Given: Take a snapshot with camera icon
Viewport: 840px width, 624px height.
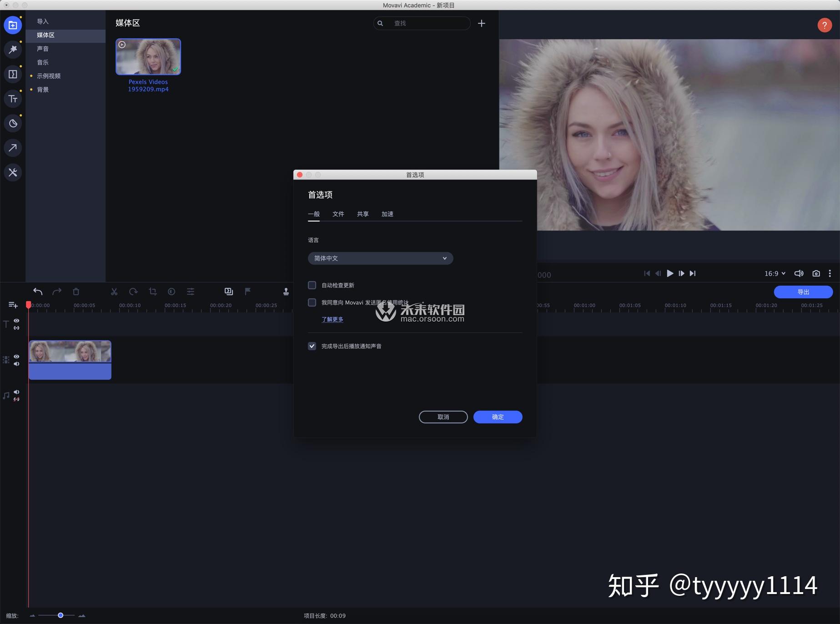Looking at the screenshot, I should point(816,273).
